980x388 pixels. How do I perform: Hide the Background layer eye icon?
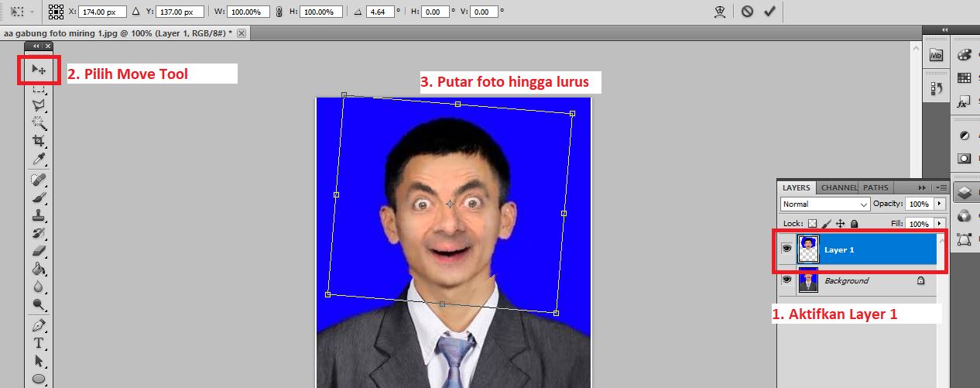coord(786,280)
